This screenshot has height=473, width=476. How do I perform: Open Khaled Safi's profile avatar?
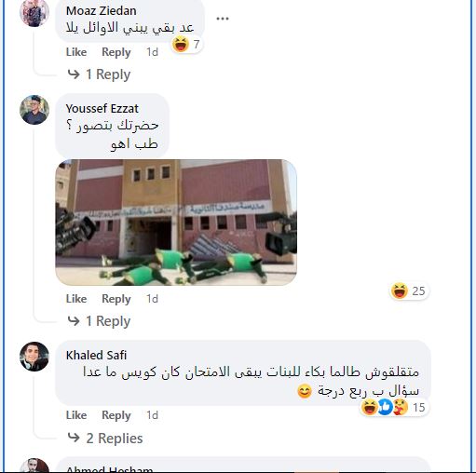pyautogui.click(x=34, y=357)
